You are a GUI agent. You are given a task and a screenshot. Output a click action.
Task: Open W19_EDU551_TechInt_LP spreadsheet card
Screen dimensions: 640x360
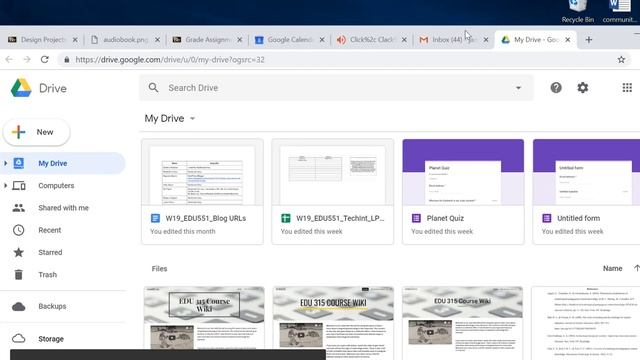333,191
